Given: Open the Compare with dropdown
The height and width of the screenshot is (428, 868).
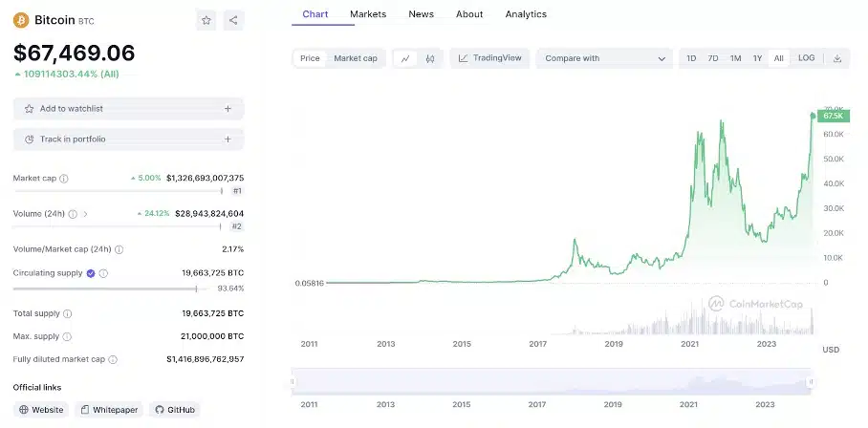Looking at the screenshot, I should (604, 58).
